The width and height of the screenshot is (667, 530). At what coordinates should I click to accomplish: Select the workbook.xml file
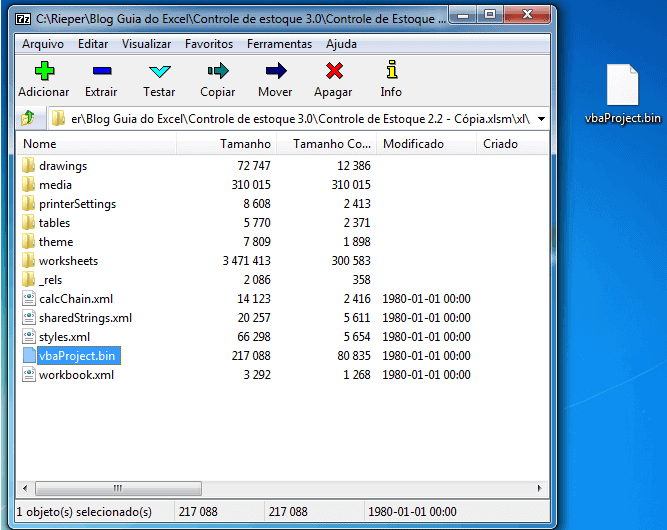pos(75,375)
